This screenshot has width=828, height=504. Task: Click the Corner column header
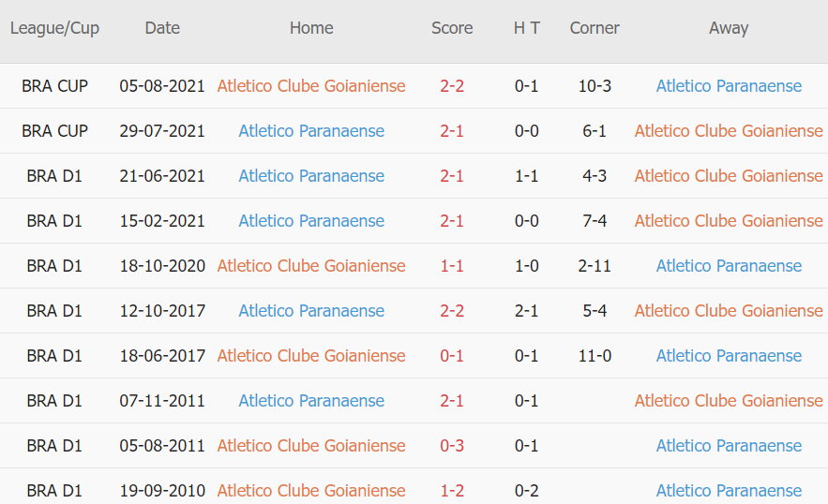595,28
